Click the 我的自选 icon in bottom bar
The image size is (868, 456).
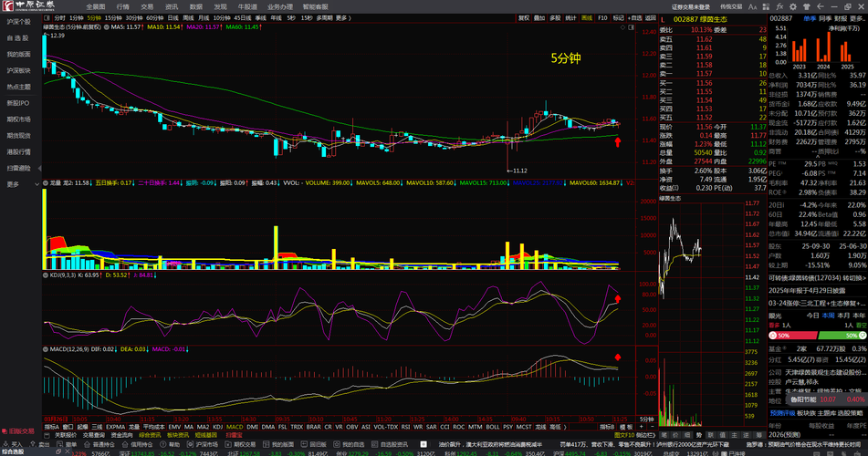[337, 444]
